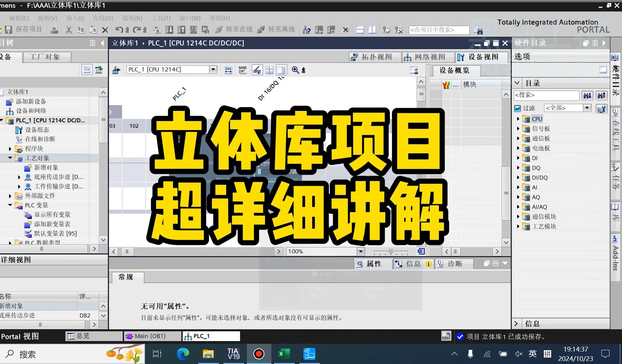Click the project search icon beside search box

point(478,30)
